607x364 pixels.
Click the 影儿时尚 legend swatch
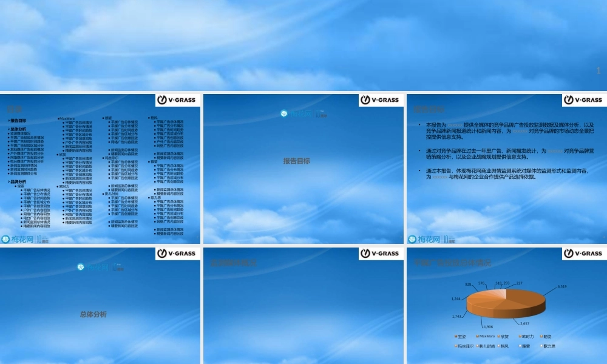tap(477, 346)
